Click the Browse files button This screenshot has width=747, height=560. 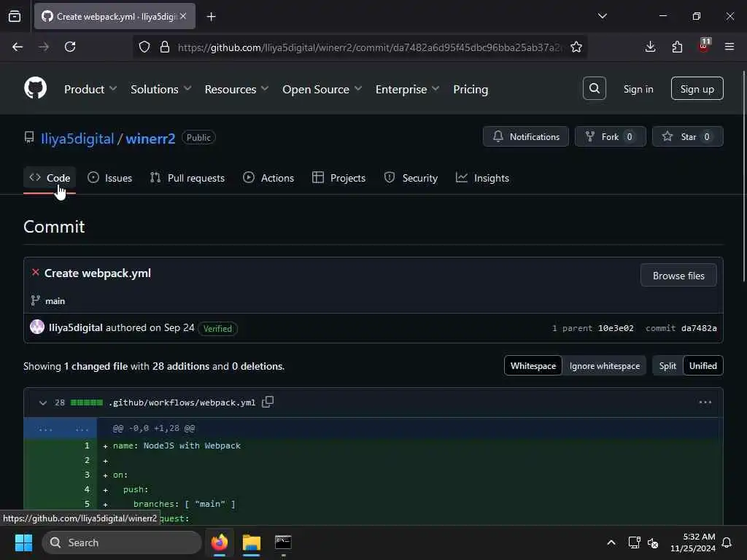coord(678,276)
